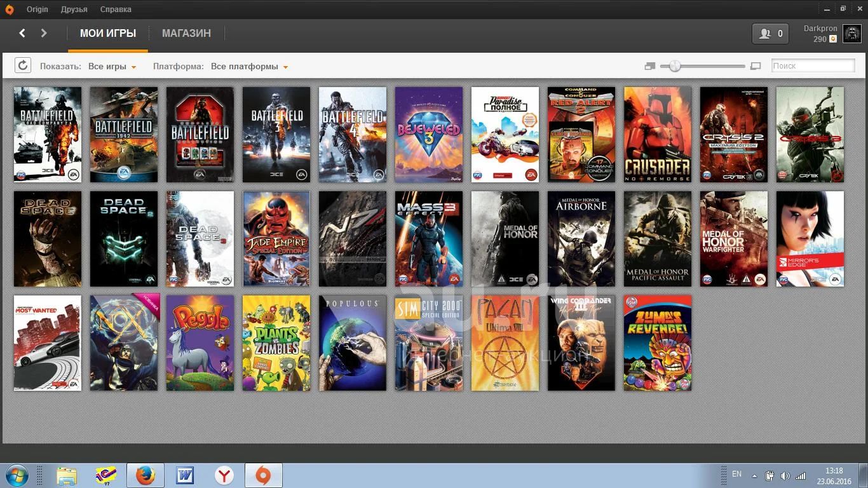Select the Zuma's Revenge cover

click(x=658, y=343)
